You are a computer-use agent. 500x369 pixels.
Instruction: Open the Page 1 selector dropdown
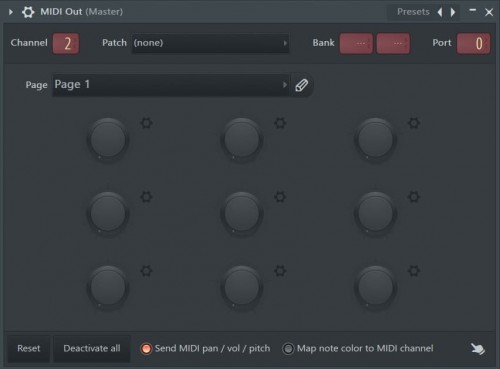pyautogui.click(x=171, y=85)
